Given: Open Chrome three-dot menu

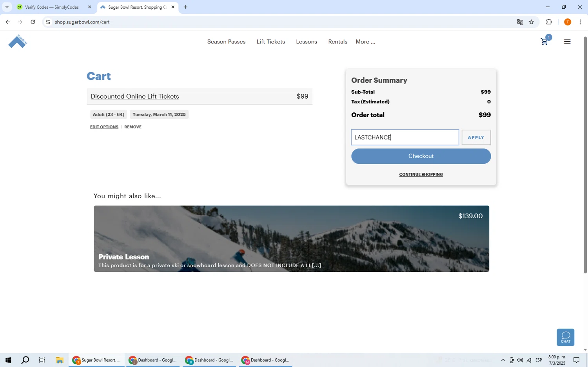Looking at the screenshot, I should [x=580, y=22].
